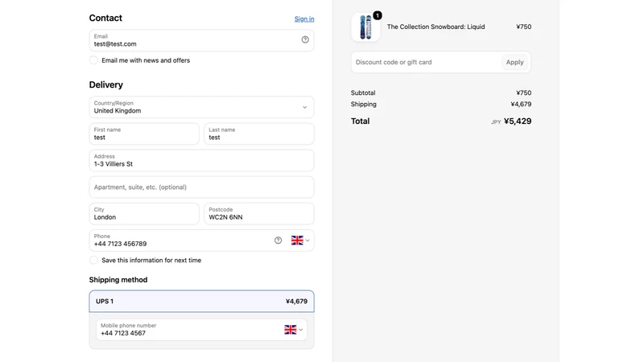Click the Address field with 1-3 Villiers St

(202, 160)
